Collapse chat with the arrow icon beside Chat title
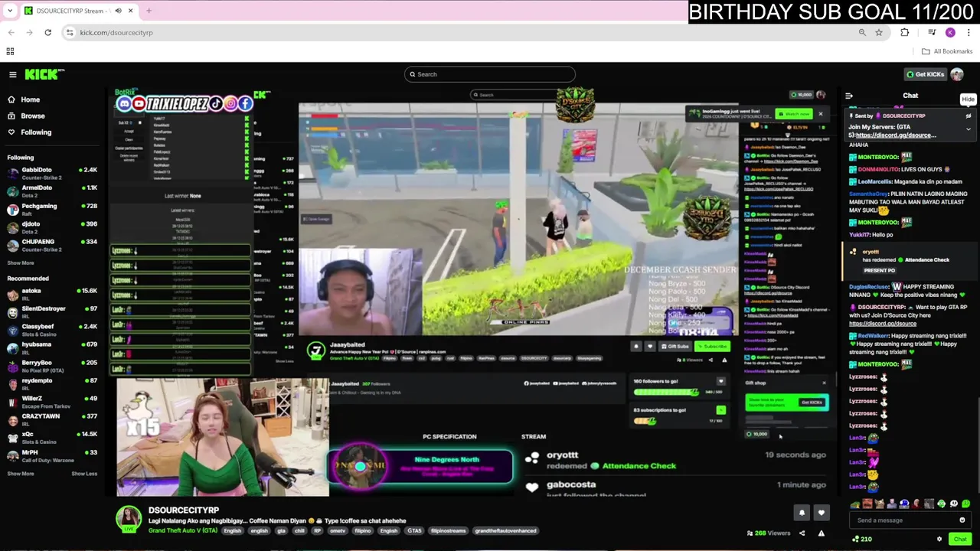 pos(849,96)
